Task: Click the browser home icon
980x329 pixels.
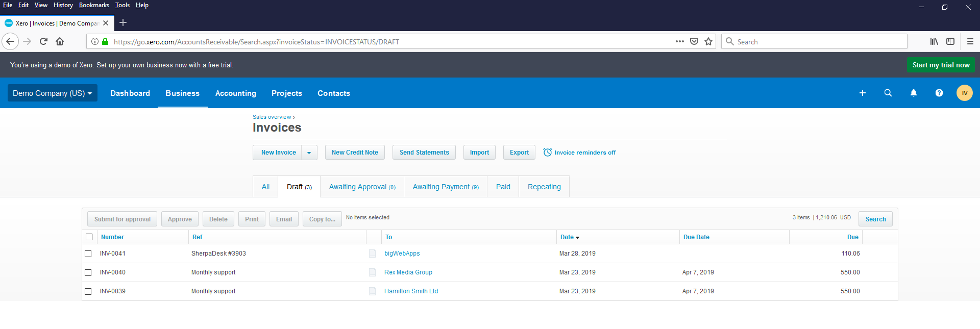Action: 60,42
